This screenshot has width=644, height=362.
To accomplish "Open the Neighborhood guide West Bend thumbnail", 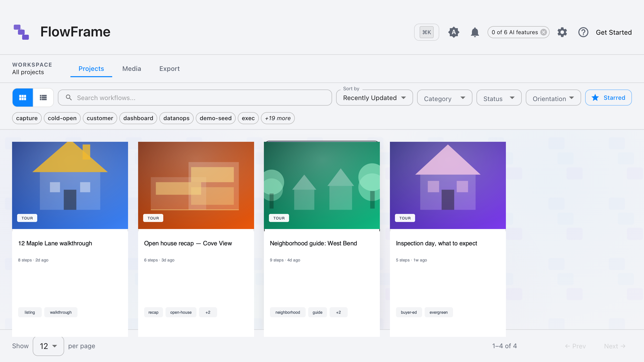I will pos(322,185).
